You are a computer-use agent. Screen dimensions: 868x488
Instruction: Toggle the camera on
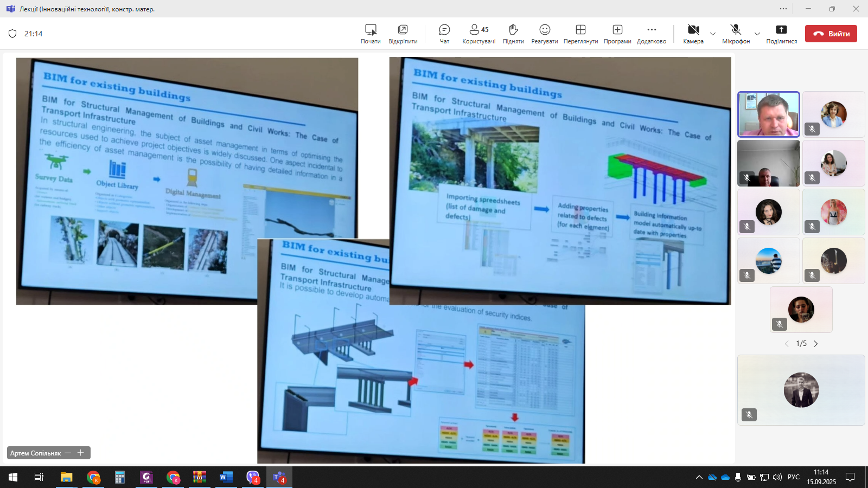tap(693, 34)
